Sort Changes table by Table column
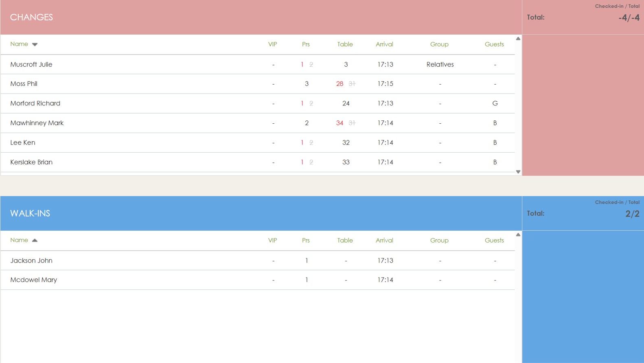This screenshot has width=644, height=363. pos(345,44)
